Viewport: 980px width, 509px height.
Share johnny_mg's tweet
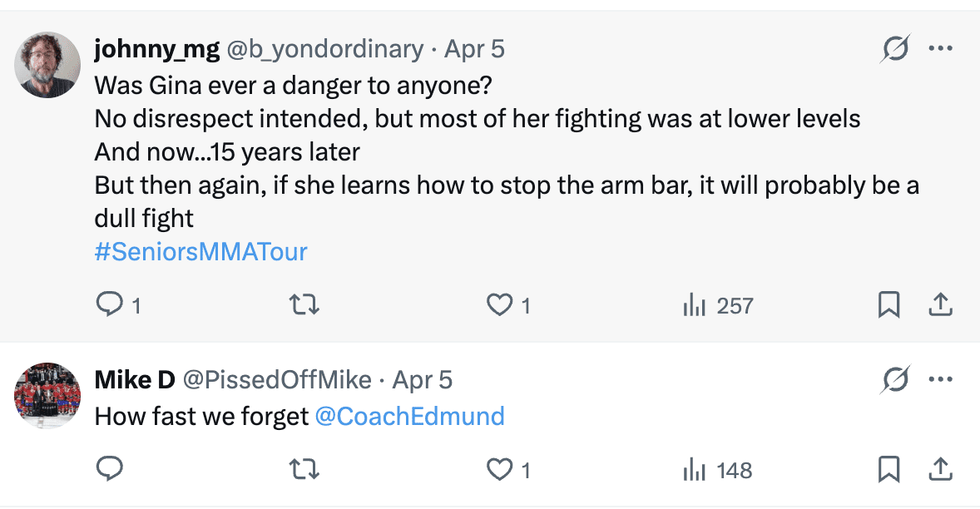point(940,306)
